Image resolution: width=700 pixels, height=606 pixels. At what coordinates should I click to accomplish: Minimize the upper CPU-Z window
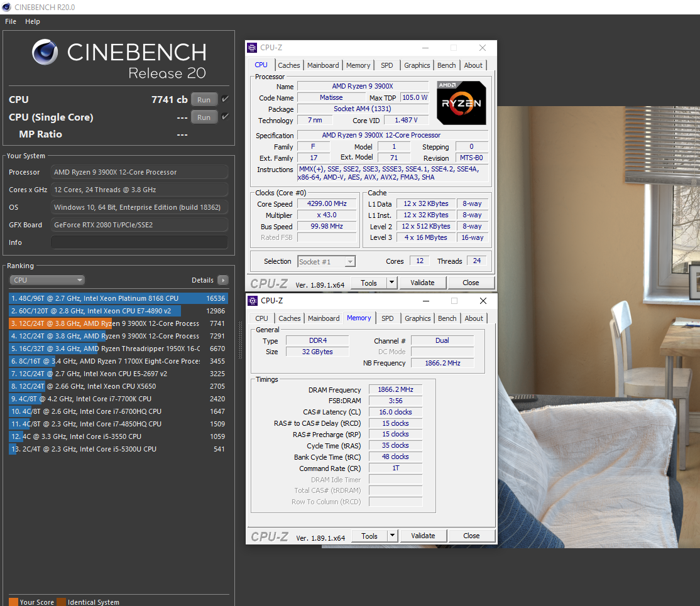point(425,48)
